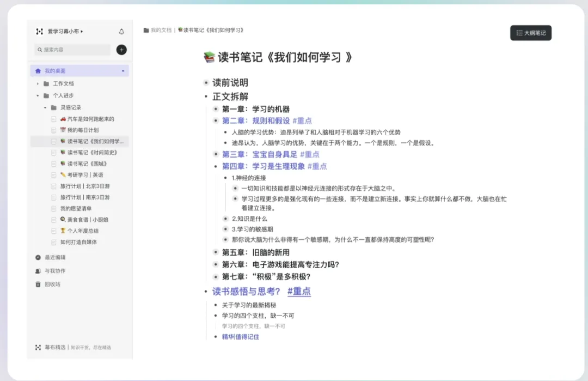This screenshot has width=588, height=381.
Task: Click the #重点 tag beside 读书感悟与思考
Action: 299,291
